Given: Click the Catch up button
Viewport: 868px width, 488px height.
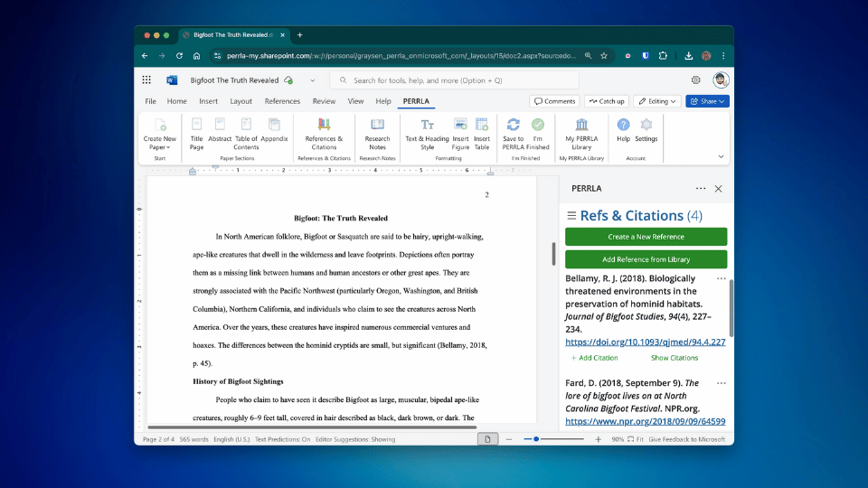Looking at the screenshot, I should coord(607,101).
